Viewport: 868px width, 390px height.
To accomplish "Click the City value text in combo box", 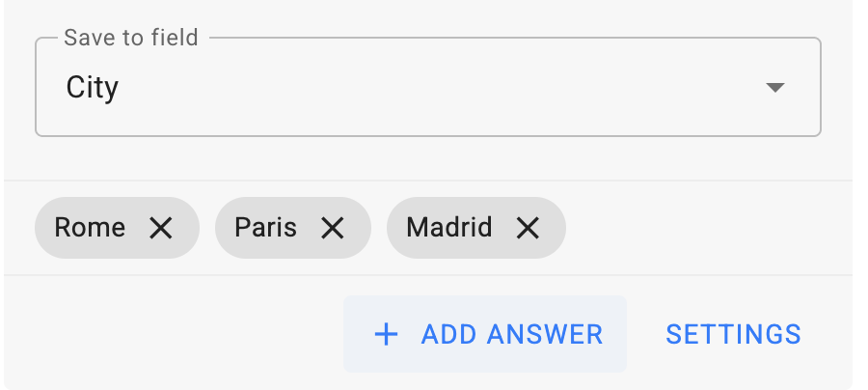I will (x=93, y=88).
